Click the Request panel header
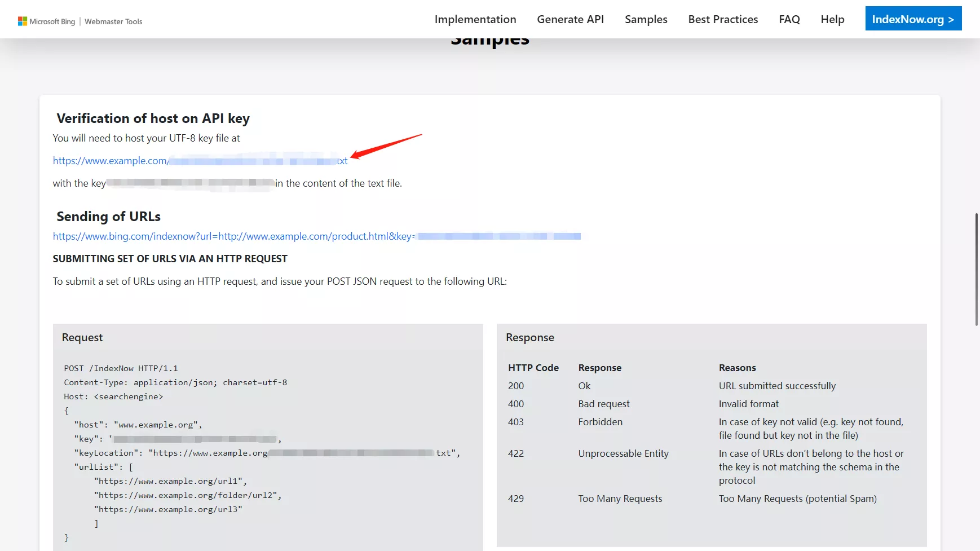Image resolution: width=980 pixels, height=551 pixels. click(82, 337)
